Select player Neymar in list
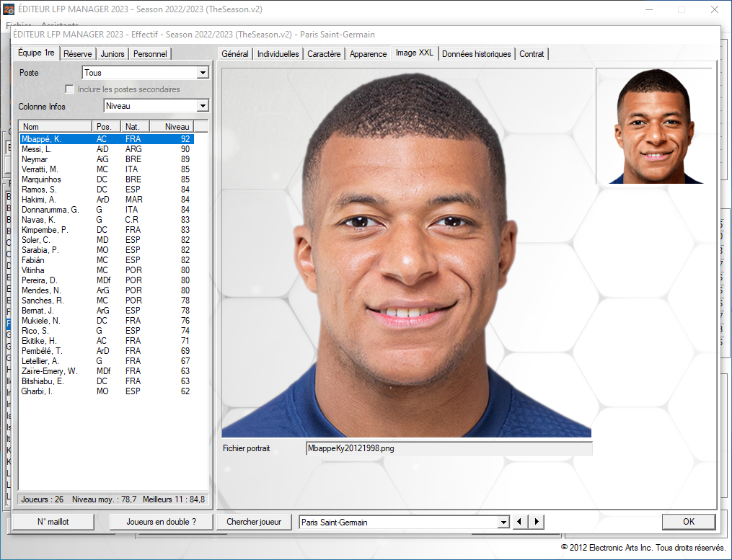Image resolution: width=732 pixels, height=560 pixels. (107, 159)
